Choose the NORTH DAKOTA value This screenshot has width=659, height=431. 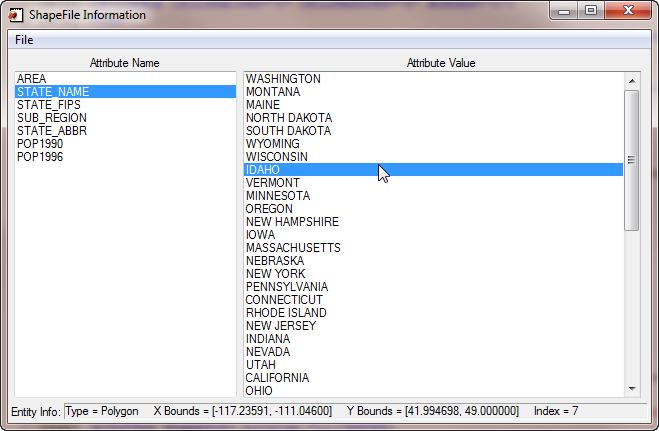click(x=433, y=118)
